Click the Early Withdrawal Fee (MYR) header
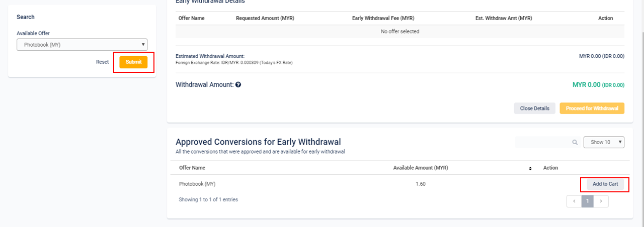Viewport: 644px width, 227px height. click(x=383, y=18)
